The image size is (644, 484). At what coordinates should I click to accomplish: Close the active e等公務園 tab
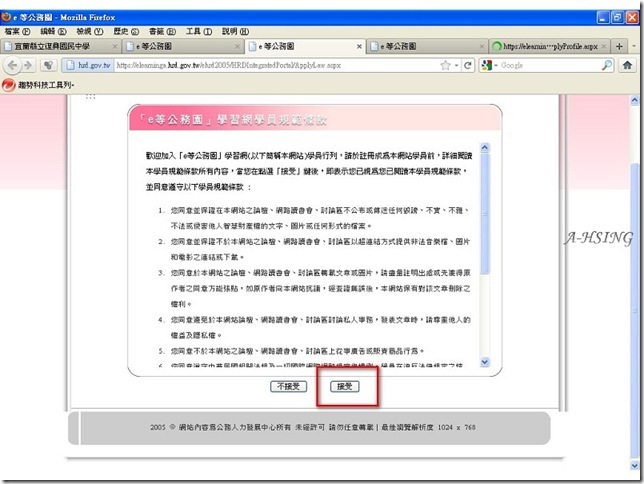click(359, 46)
